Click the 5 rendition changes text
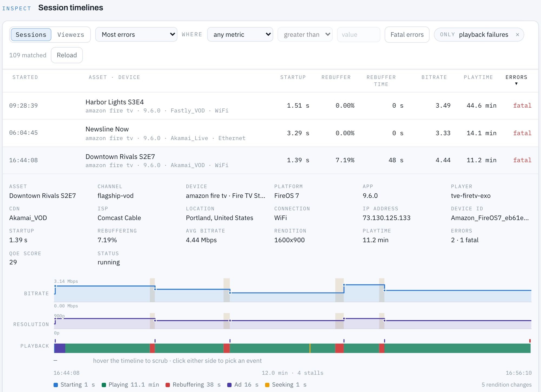 point(506,385)
